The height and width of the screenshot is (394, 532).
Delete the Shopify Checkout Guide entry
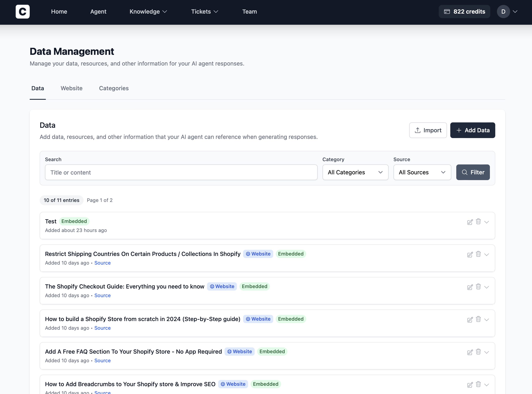[x=478, y=287]
